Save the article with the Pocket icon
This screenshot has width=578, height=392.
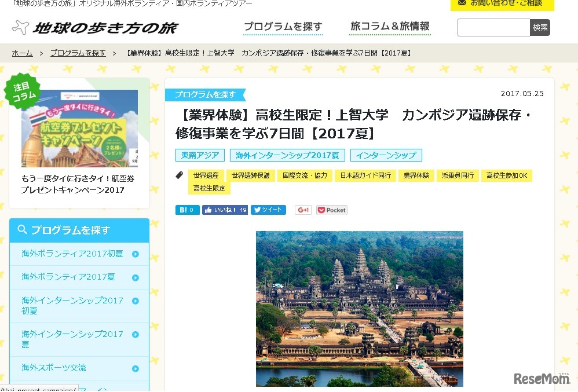[x=321, y=210]
